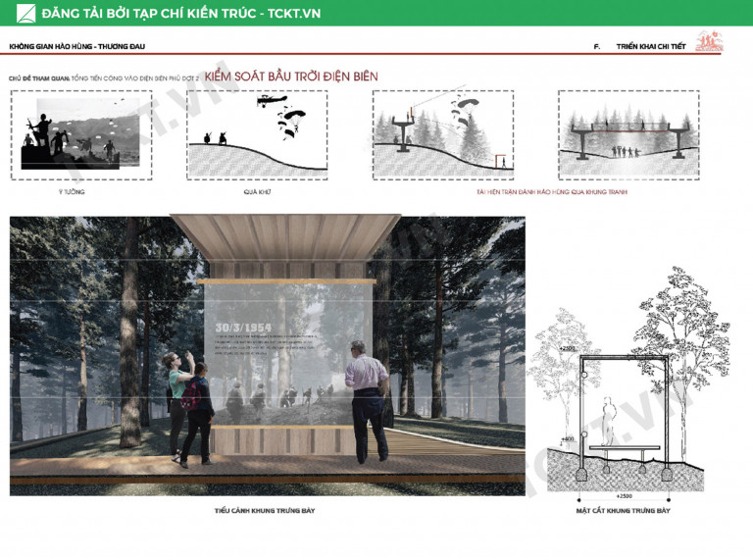Click the MẶT CẮT KHUNG TRƯNG BÀY caption

click(x=623, y=511)
